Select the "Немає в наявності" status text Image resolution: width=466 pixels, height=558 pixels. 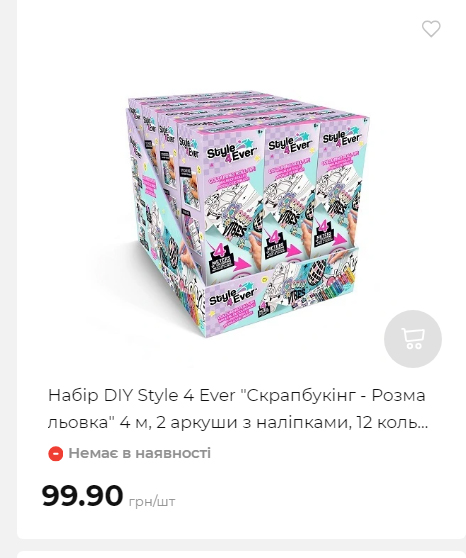click(x=140, y=453)
